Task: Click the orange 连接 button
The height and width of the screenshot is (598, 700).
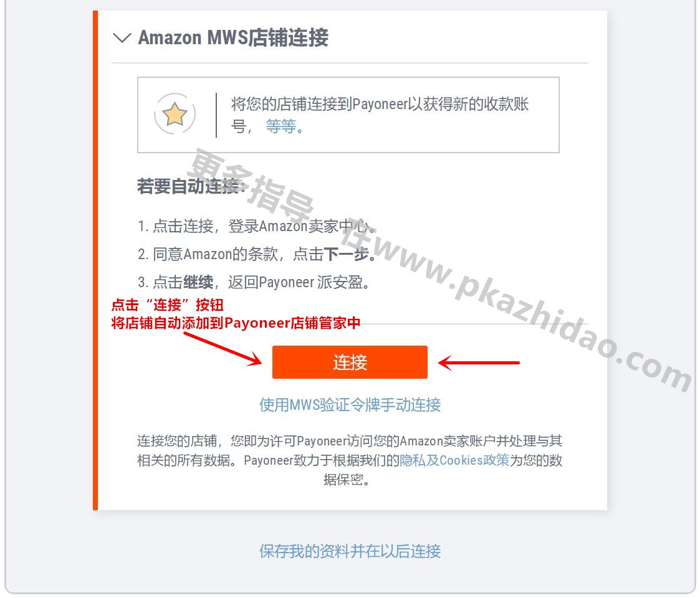Action: [350, 362]
